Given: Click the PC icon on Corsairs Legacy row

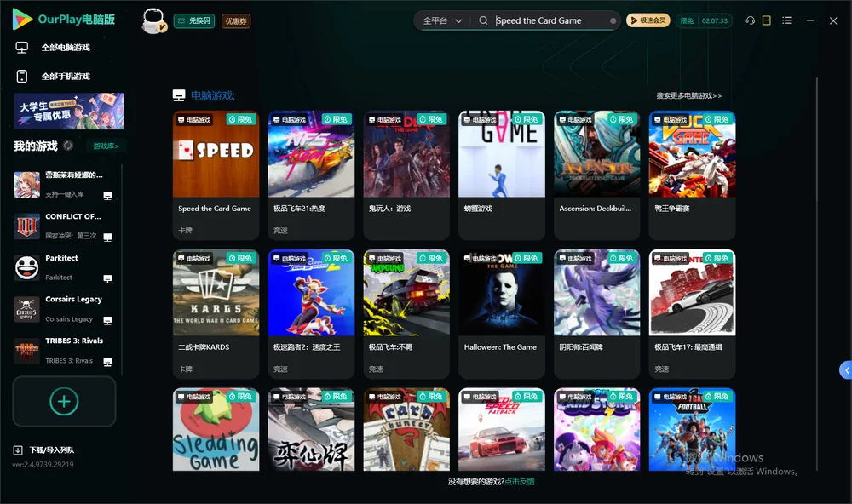Looking at the screenshot, I should point(107,320).
